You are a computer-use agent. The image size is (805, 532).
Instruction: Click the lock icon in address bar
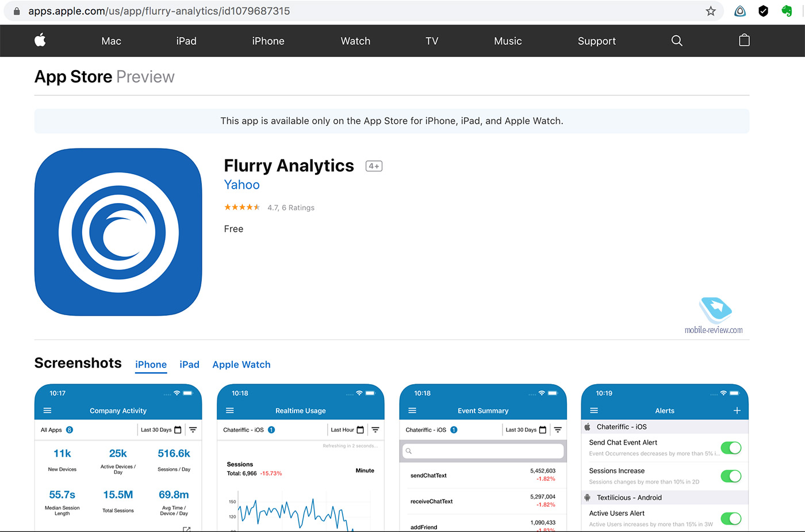pos(17,11)
